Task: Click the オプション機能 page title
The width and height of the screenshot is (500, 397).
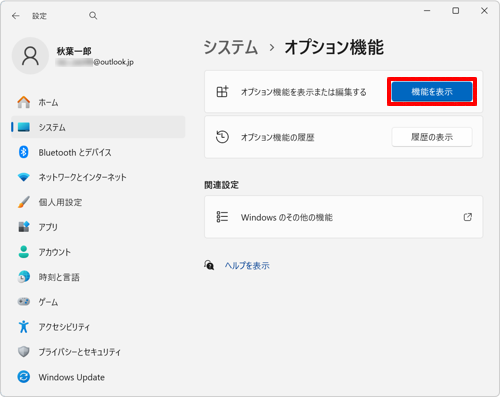Action: coord(334,47)
